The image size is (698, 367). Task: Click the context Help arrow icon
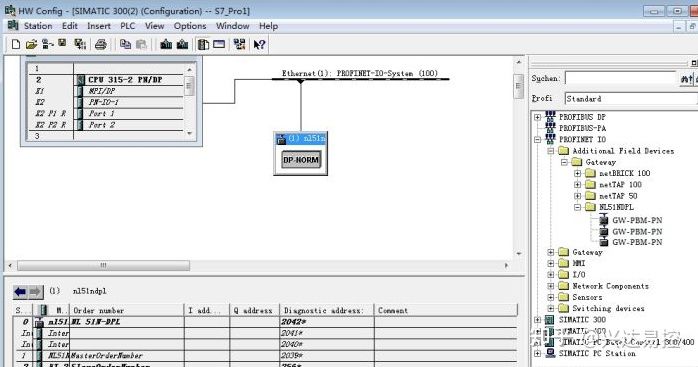(x=259, y=44)
